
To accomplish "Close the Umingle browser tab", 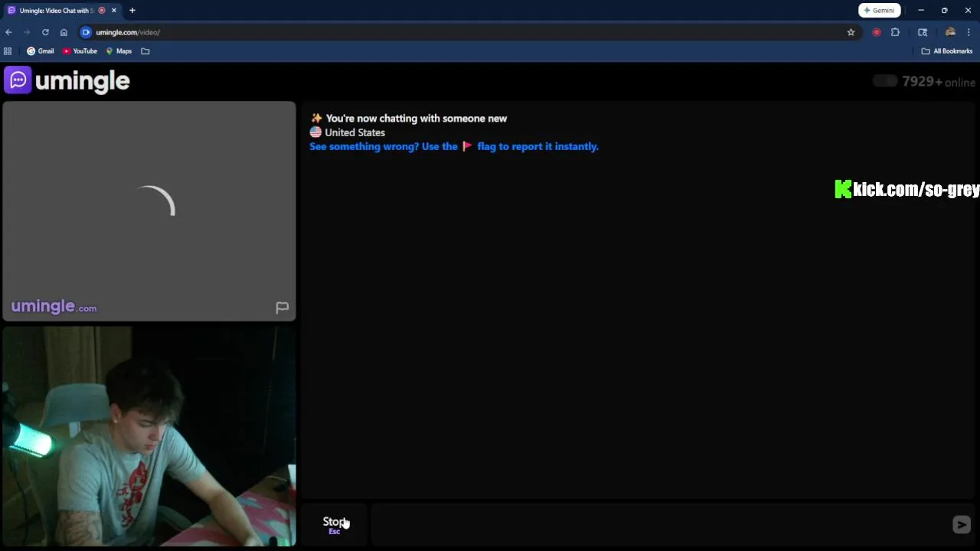I will 114,10.
